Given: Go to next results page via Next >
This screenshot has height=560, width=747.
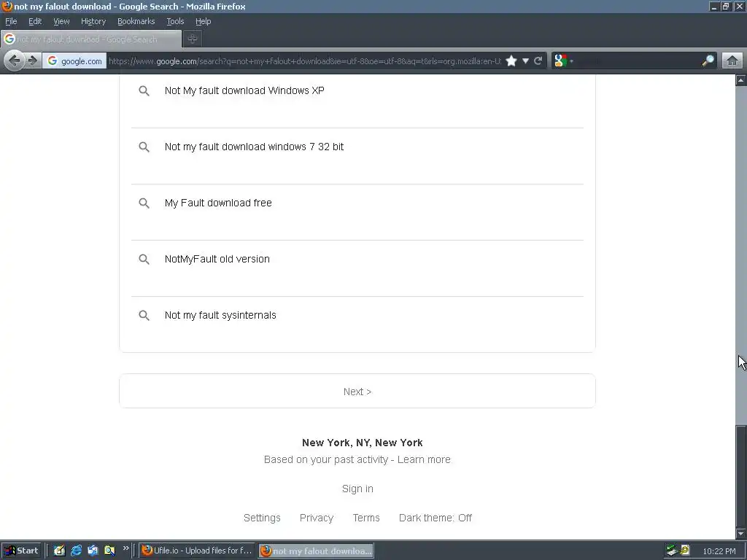Looking at the screenshot, I should pos(357,392).
